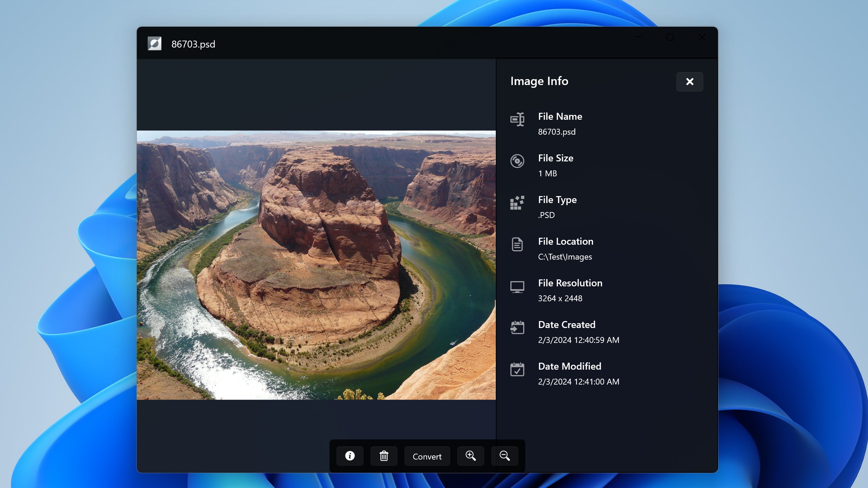The image size is (868, 488).
Task: Click the File Name rename icon
Action: click(x=517, y=119)
